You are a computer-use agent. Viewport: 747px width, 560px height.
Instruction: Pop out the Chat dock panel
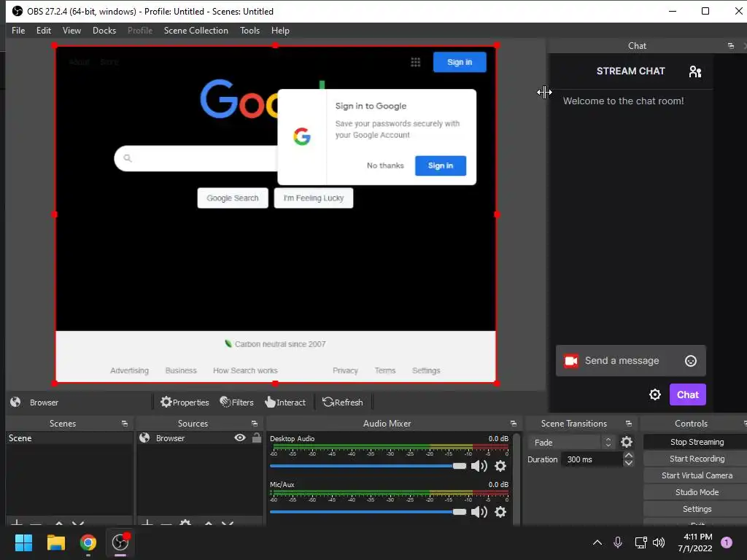[731, 46]
